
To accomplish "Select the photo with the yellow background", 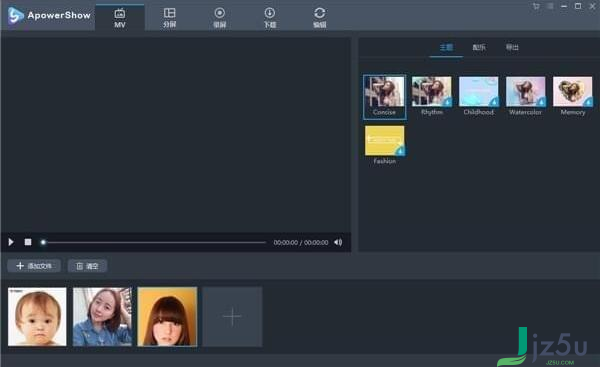I will point(167,317).
